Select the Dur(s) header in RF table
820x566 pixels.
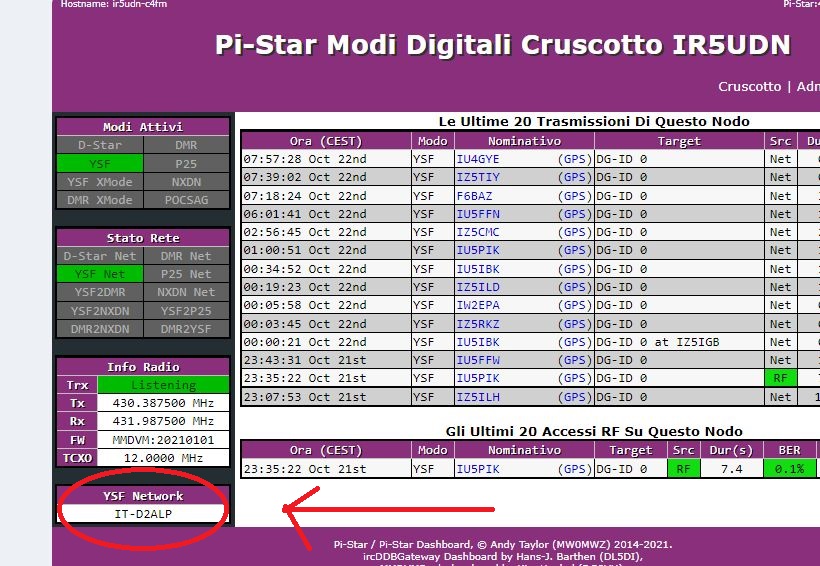pos(731,450)
